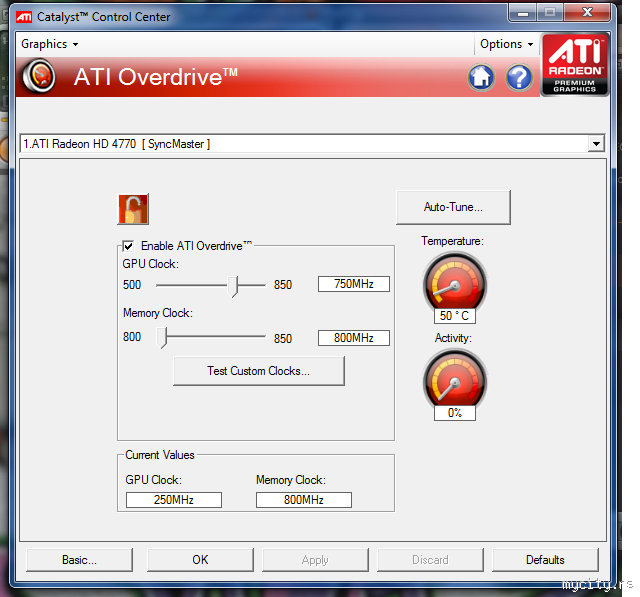Click the 800MHz memory clock setting field
The height and width of the screenshot is (597, 640).
354,338
